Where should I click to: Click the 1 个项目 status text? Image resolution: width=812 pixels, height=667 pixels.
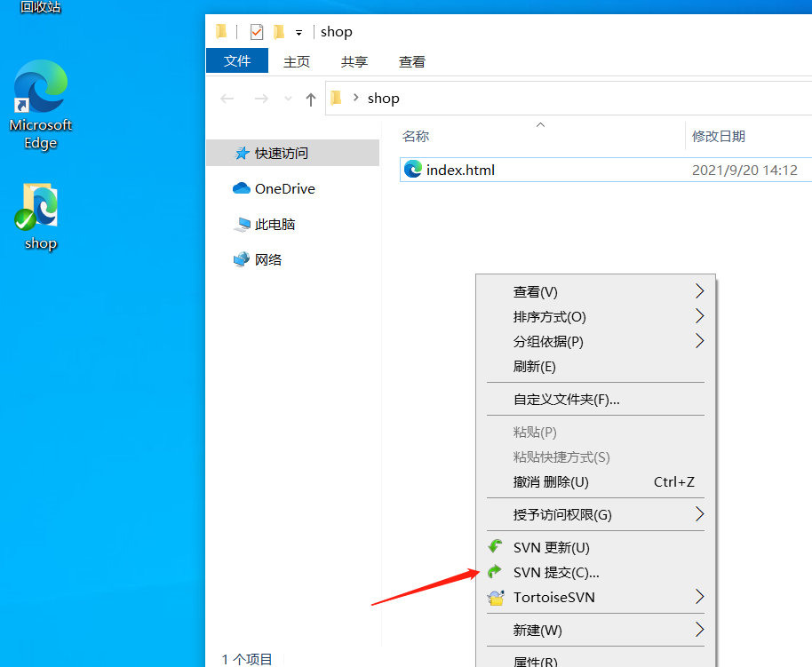[247, 659]
